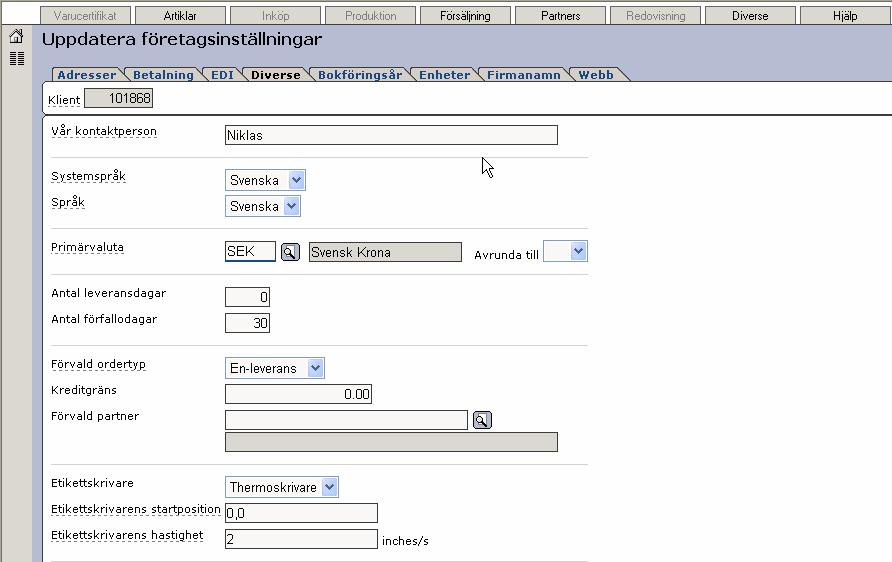Switch to the EDI tab

click(x=222, y=75)
